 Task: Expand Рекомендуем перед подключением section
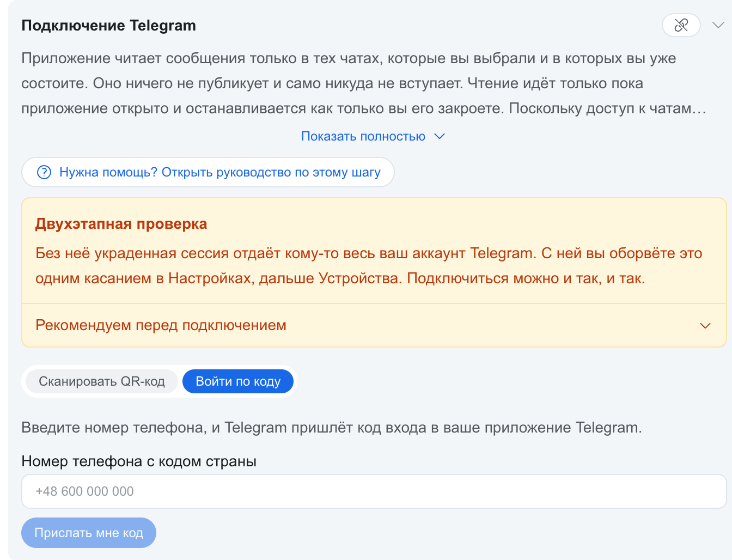coord(374,325)
